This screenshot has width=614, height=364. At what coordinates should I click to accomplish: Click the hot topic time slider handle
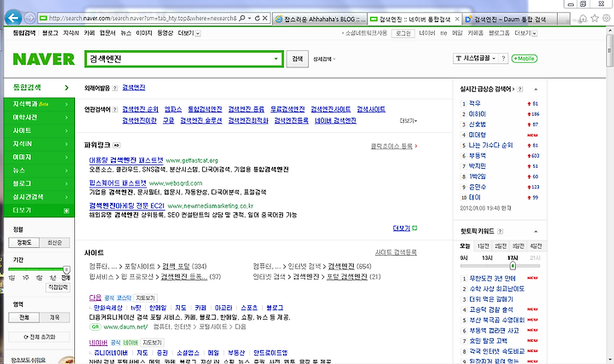[x=513, y=266]
